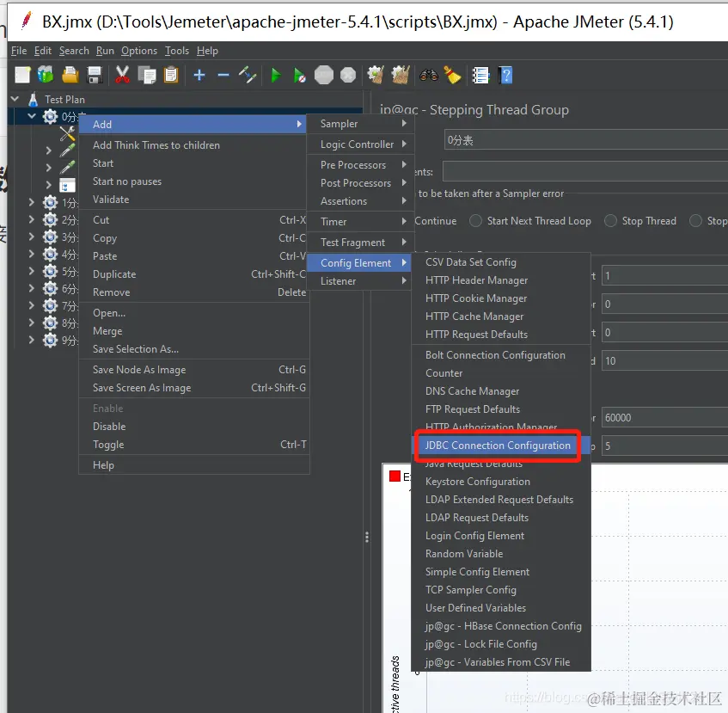Click the Paste clipboard icon
The width and height of the screenshot is (728, 713).
pos(171,75)
